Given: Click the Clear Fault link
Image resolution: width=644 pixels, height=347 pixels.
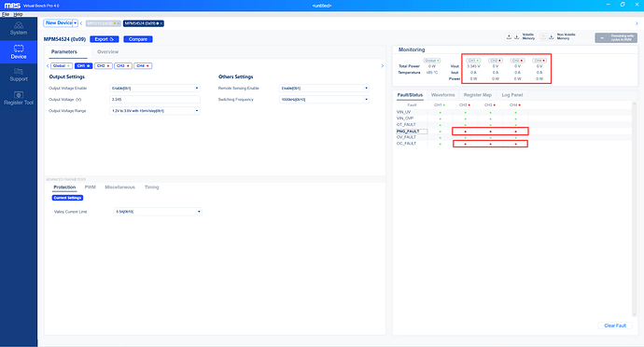Looking at the screenshot, I should [615, 326].
